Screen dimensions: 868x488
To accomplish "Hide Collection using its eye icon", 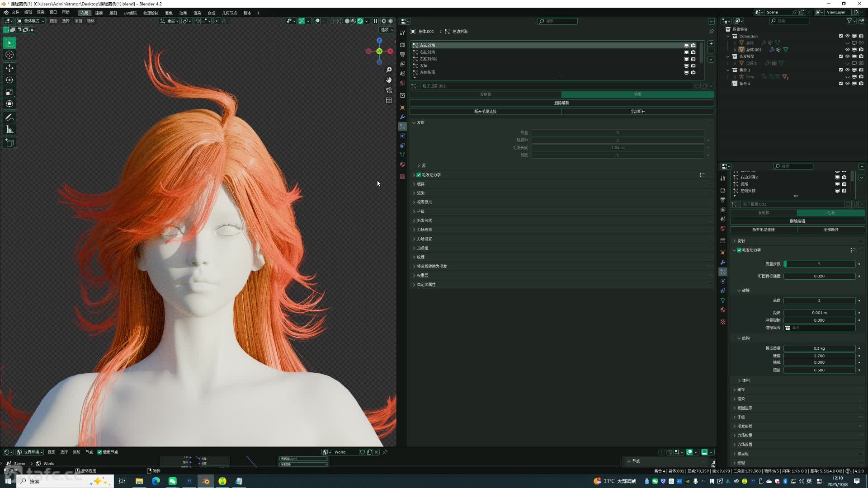I will 847,36.
